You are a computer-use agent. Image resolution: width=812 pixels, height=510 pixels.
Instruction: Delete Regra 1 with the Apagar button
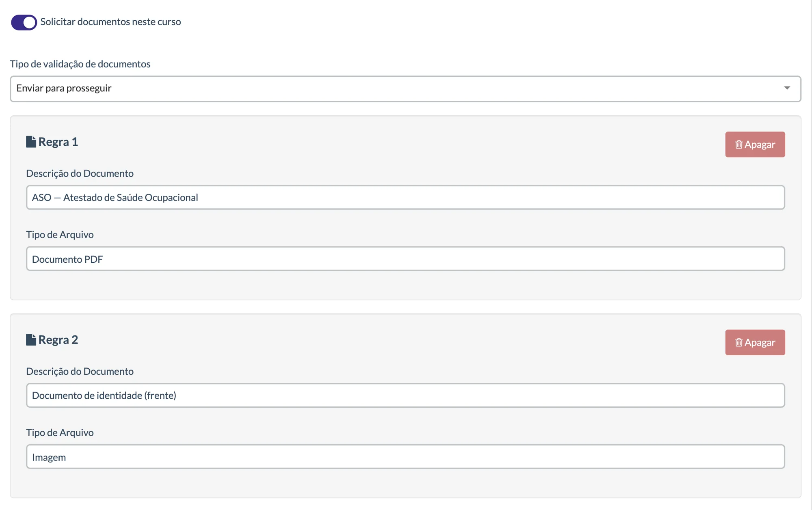coord(755,145)
